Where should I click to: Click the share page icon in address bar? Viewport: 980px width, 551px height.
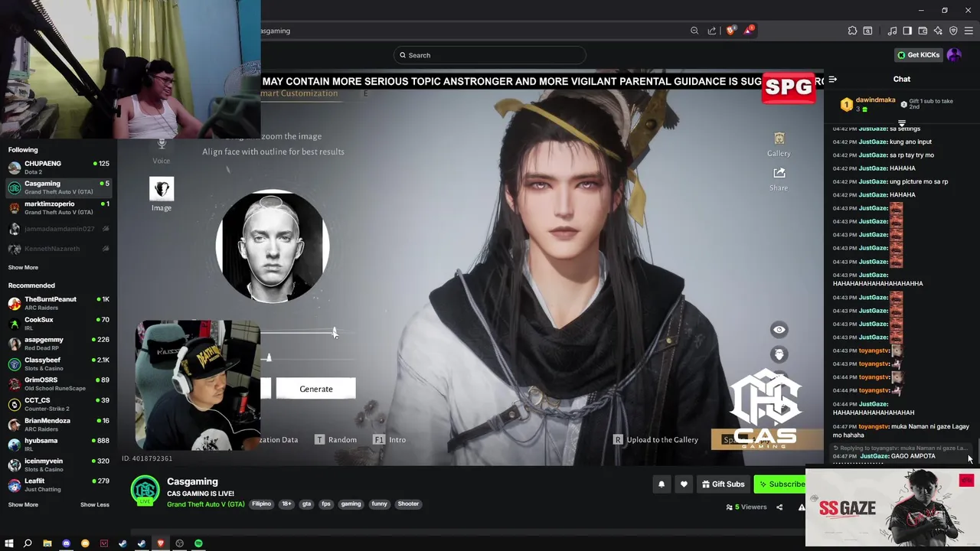(712, 31)
